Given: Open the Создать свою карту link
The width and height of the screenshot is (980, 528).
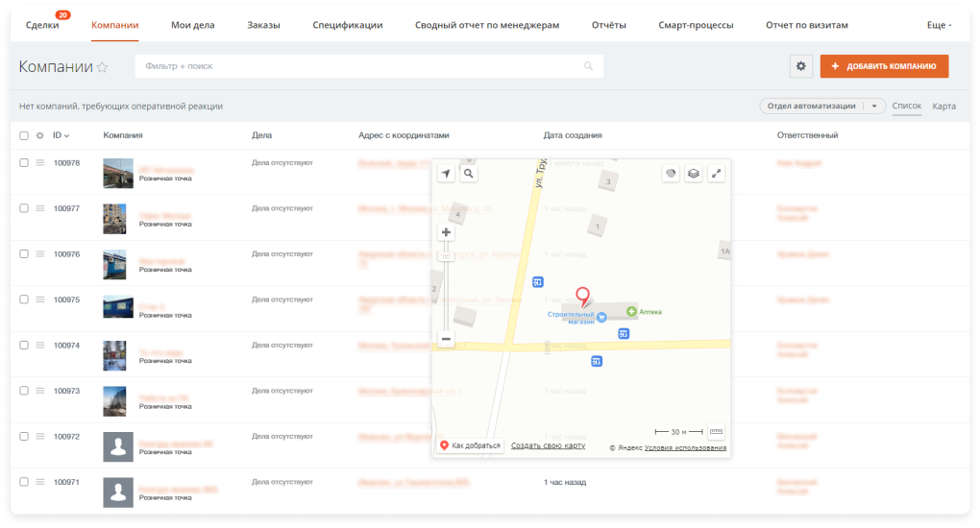Looking at the screenshot, I should (x=548, y=445).
